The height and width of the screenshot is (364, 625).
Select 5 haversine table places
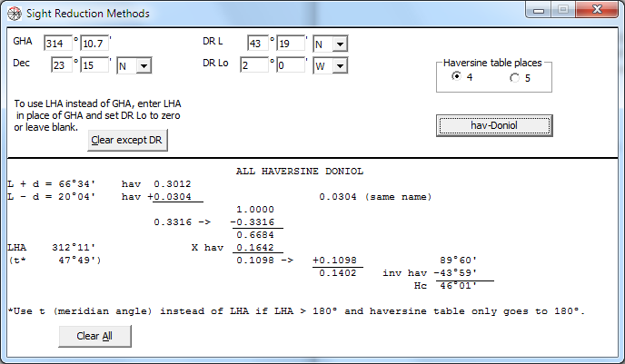click(515, 78)
